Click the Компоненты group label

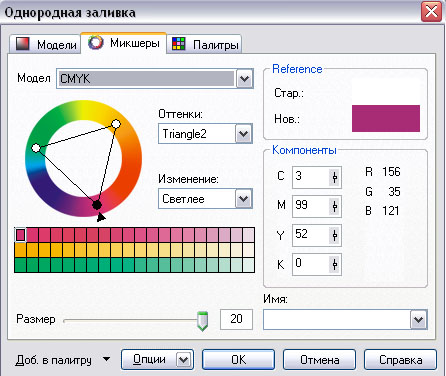304,150
